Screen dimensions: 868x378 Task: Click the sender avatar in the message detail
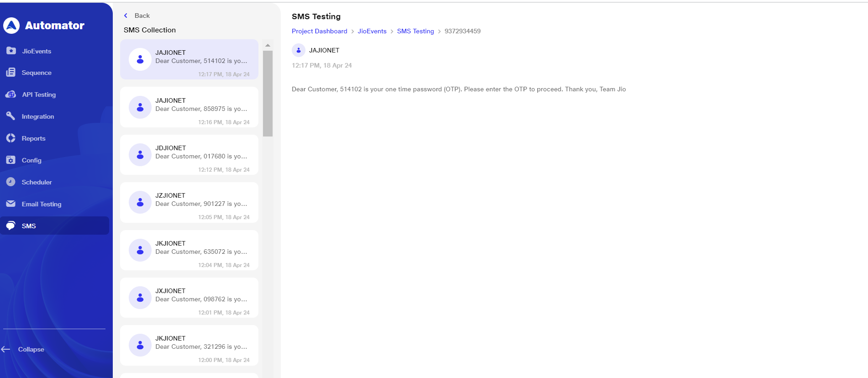click(299, 50)
